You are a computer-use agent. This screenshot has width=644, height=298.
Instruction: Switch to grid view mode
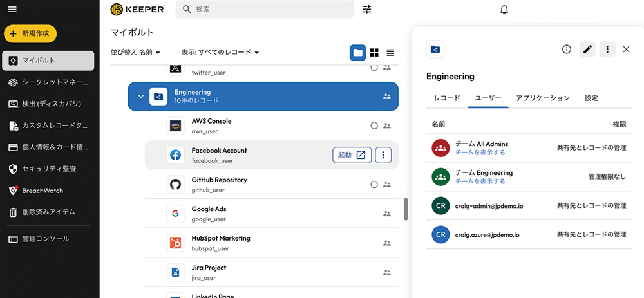click(374, 52)
